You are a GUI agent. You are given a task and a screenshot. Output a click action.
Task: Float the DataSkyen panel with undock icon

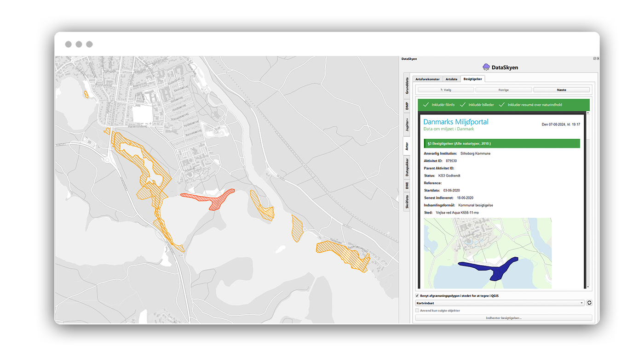pyautogui.click(x=594, y=59)
